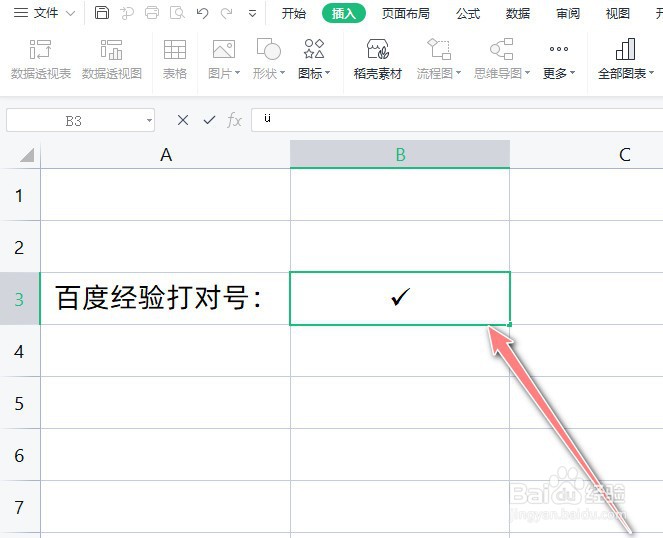Screen dimensions: 663x538
Task: Open Print Preview icon
Action: pos(177,13)
